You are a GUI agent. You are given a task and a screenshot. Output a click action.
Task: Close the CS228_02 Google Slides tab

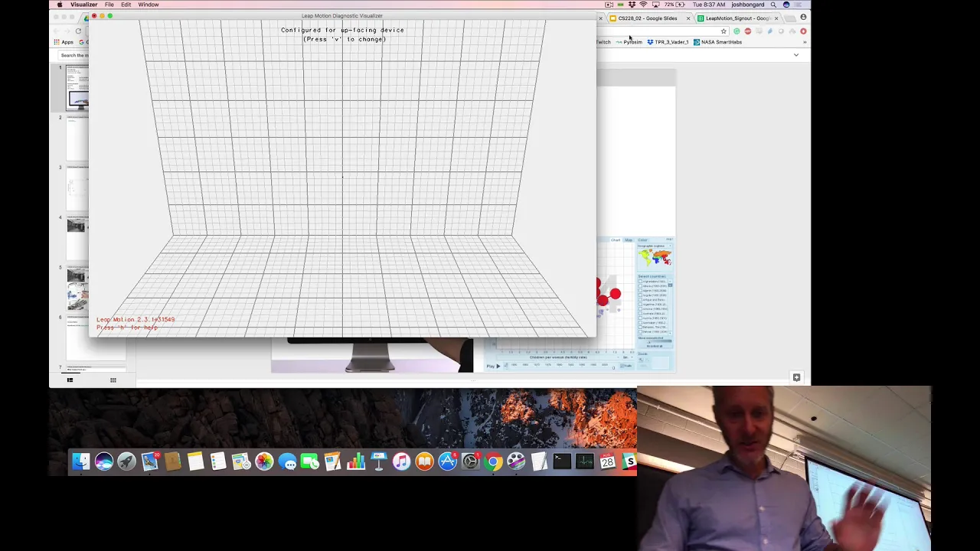point(688,18)
